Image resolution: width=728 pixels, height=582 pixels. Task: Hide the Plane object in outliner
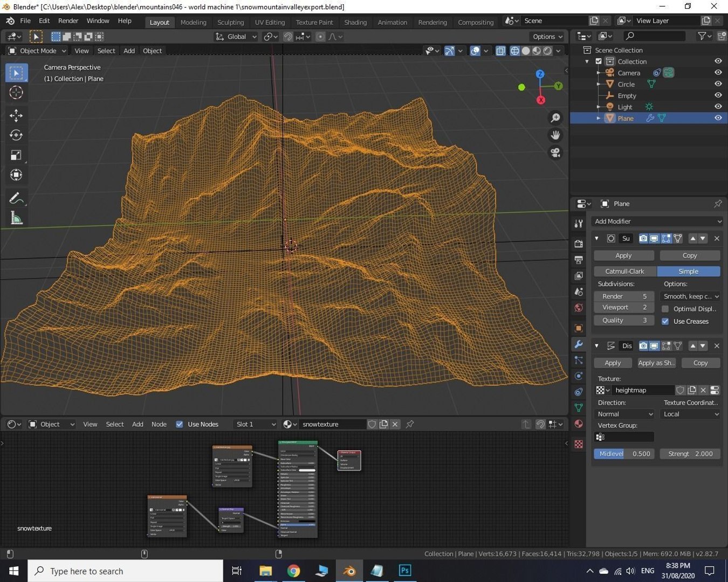718,118
